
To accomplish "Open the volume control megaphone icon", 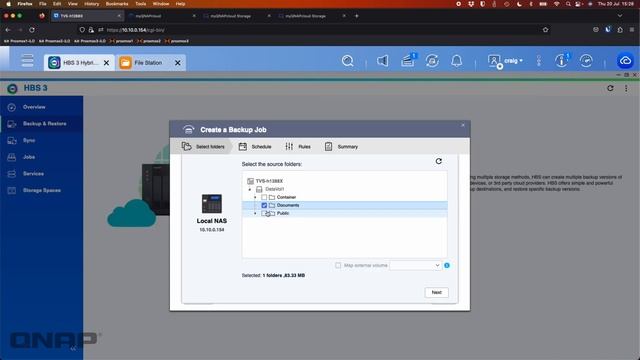I will (382, 61).
